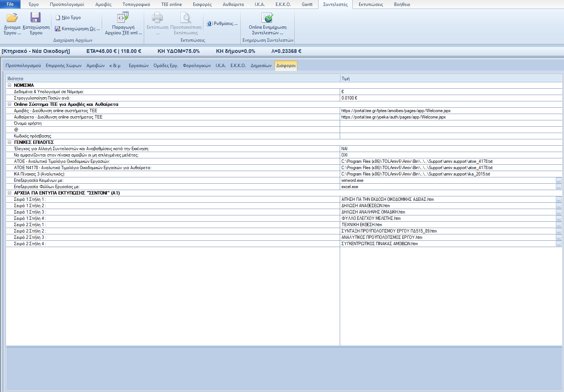The image size is (564, 392).
Task: Collapse the ΓΕΝΙΚΕΣ ΕΠΙΛΟΓΕΣ section
Action: [10, 142]
